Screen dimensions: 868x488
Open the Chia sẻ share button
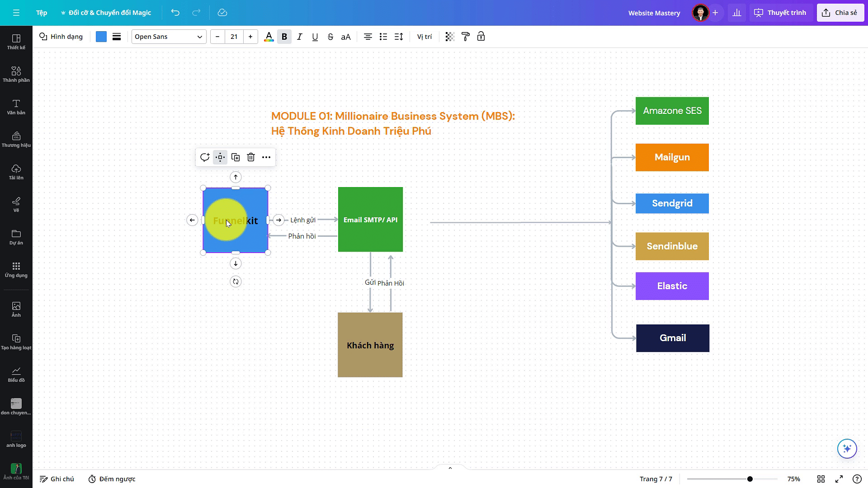840,13
